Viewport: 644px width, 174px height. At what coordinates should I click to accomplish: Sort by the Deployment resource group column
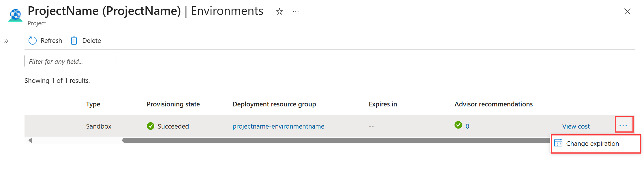(274, 104)
